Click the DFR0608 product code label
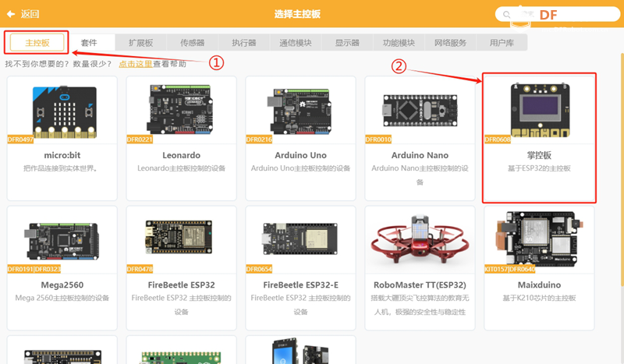This screenshot has width=624, height=364. pos(498,140)
